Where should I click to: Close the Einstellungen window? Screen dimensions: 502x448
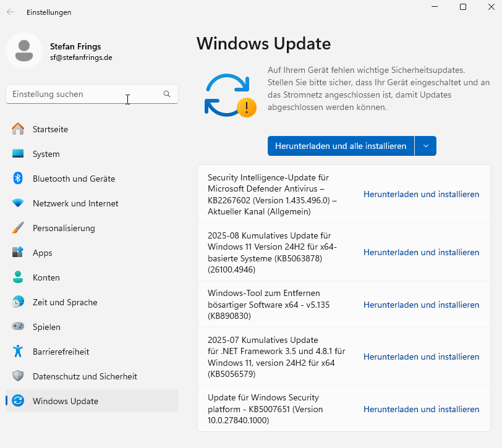pyautogui.click(x=491, y=7)
